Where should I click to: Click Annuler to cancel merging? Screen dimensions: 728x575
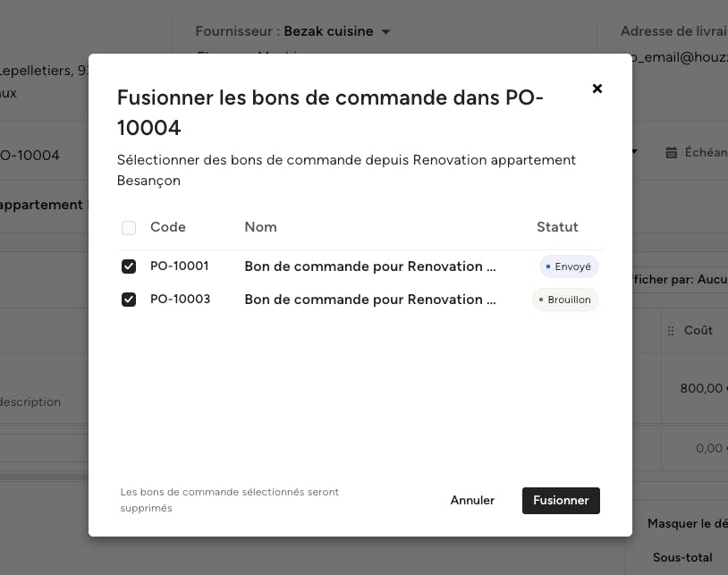pyautogui.click(x=472, y=500)
